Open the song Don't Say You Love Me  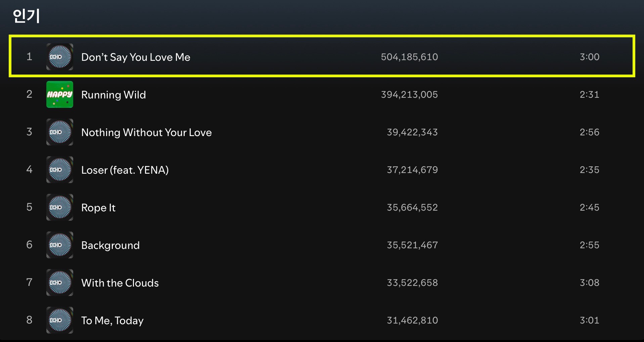tap(136, 57)
